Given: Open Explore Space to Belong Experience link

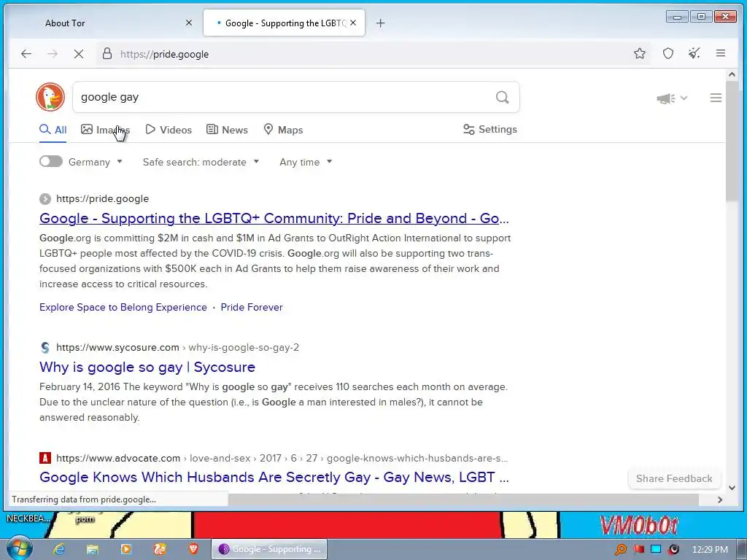Looking at the screenshot, I should click(x=123, y=307).
